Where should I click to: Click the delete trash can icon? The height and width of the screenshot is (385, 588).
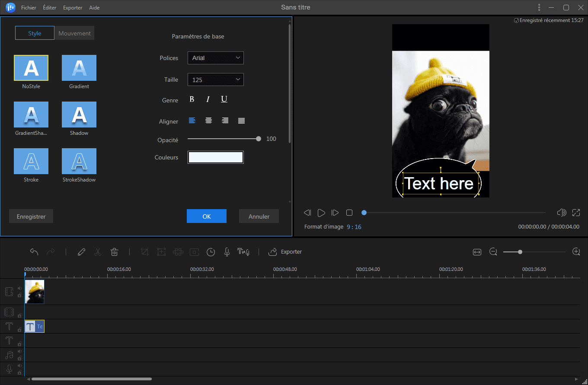(x=115, y=252)
